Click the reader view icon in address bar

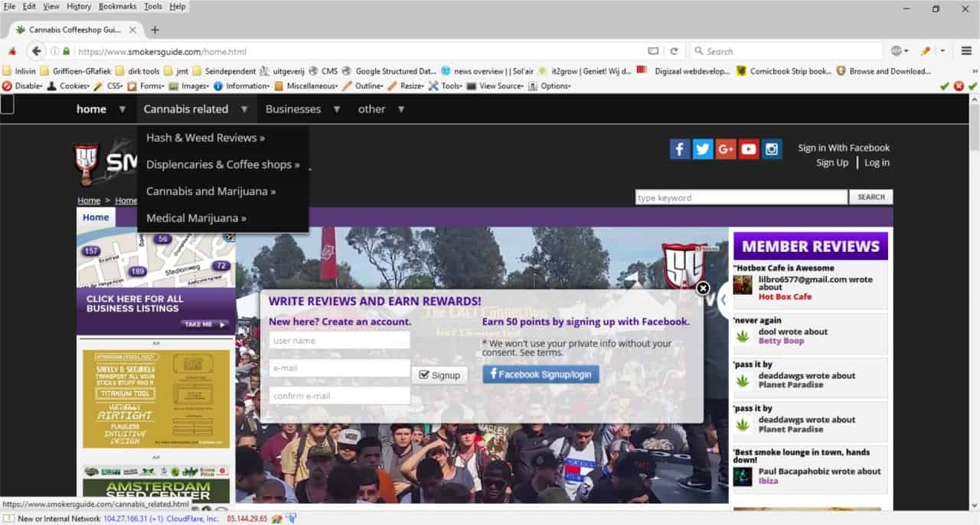tap(653, 51)
